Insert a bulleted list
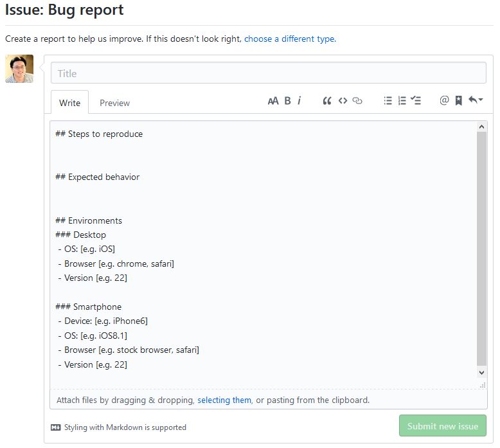 388,101
